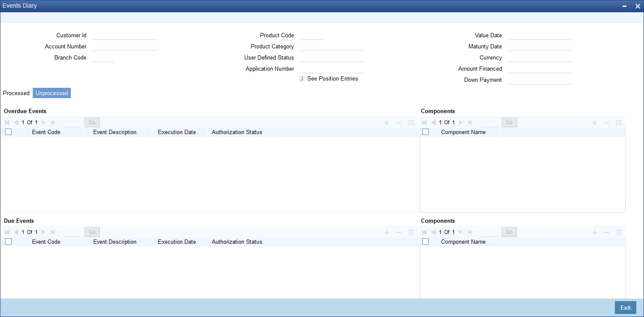Go to next page of Overdue Events grid
Screen dimensions: 644x317
[44, 123]
